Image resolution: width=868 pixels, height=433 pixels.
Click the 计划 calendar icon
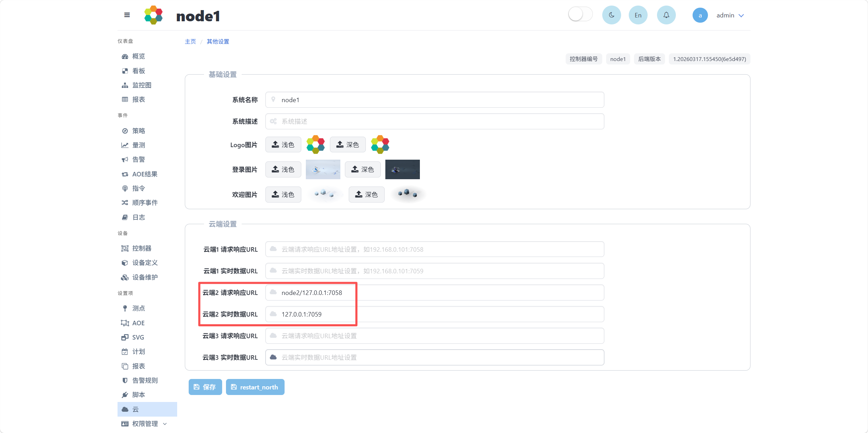(125, 351)
